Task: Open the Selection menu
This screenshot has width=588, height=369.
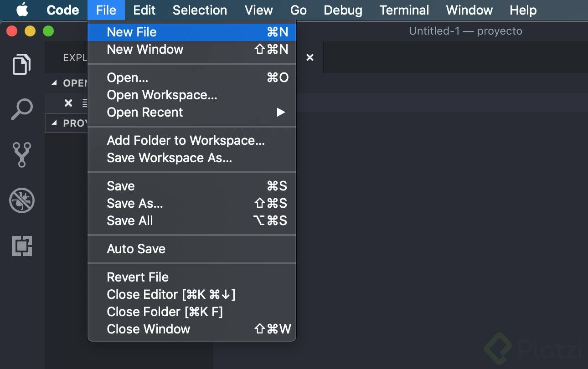Action: coord(200,10)
